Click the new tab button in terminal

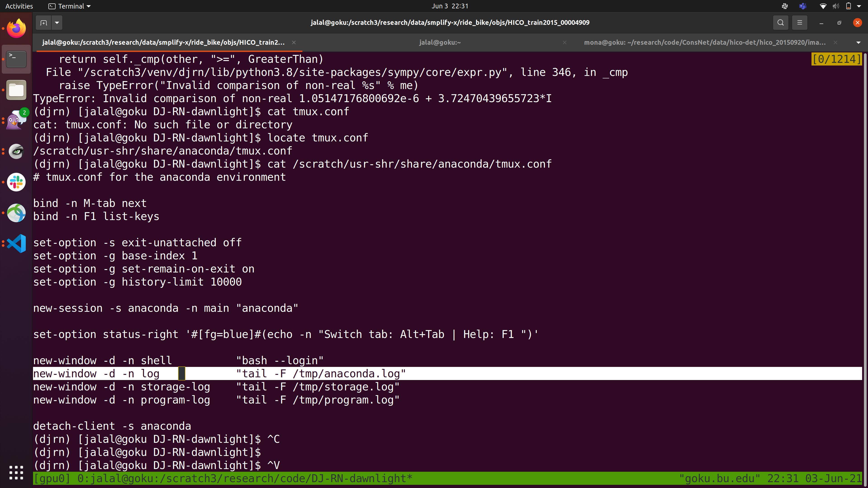pyautogui.click(x=43, y=23)
